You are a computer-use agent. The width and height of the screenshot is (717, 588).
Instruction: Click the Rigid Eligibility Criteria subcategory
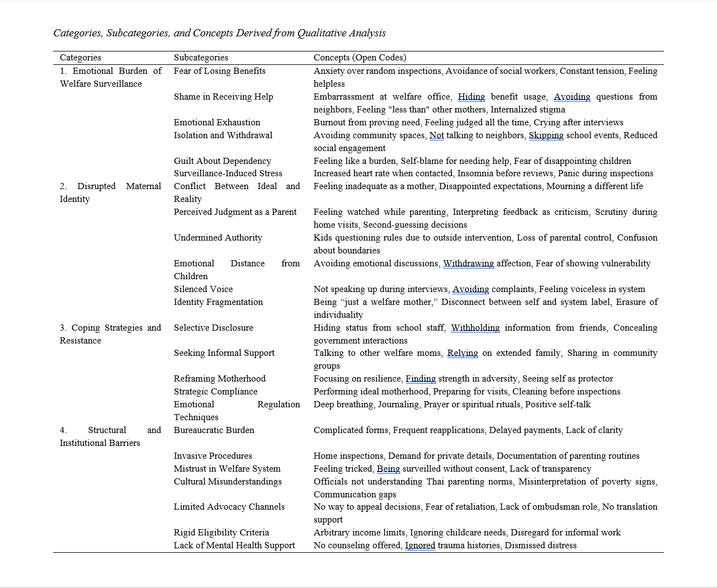pos(221,533)
